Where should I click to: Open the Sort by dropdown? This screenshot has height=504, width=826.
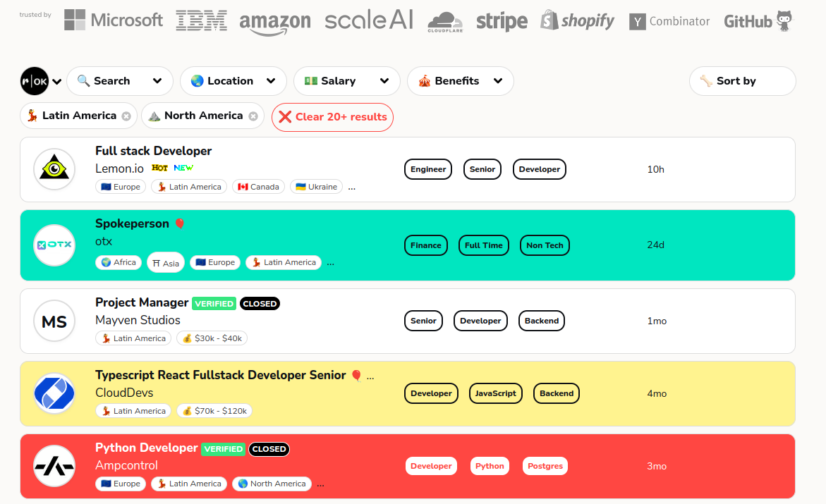click(742, 81)
